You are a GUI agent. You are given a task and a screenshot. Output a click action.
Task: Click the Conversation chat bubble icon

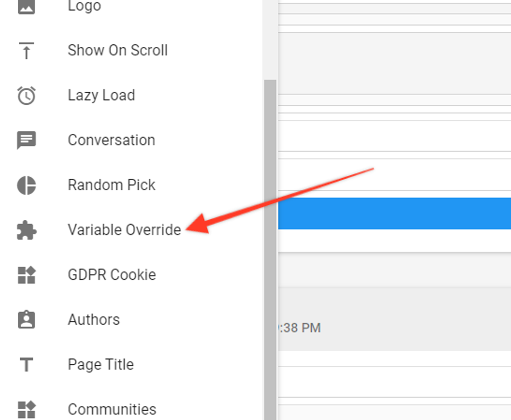coord(26,140)
